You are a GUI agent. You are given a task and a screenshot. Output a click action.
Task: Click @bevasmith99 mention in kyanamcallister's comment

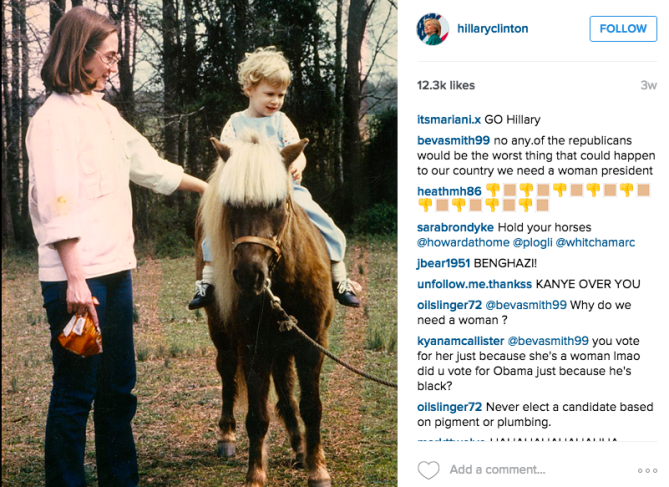click(x=548, y=341)
